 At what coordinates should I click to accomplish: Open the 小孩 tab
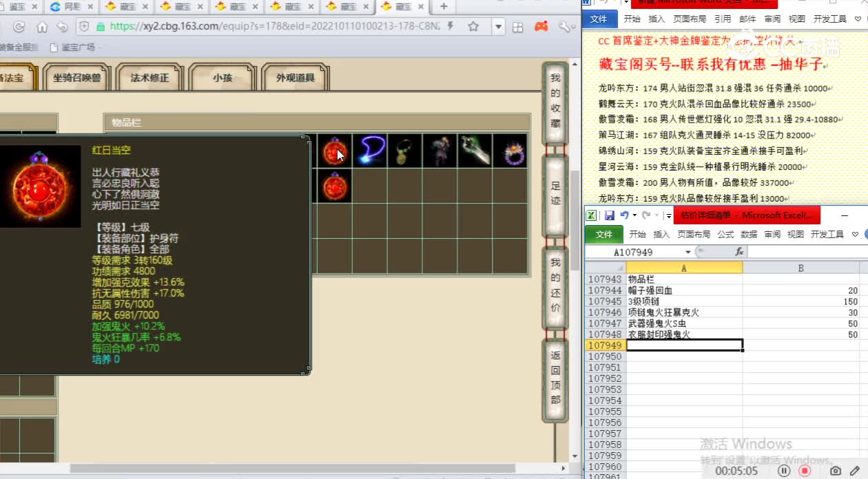(x=223, y=78)
